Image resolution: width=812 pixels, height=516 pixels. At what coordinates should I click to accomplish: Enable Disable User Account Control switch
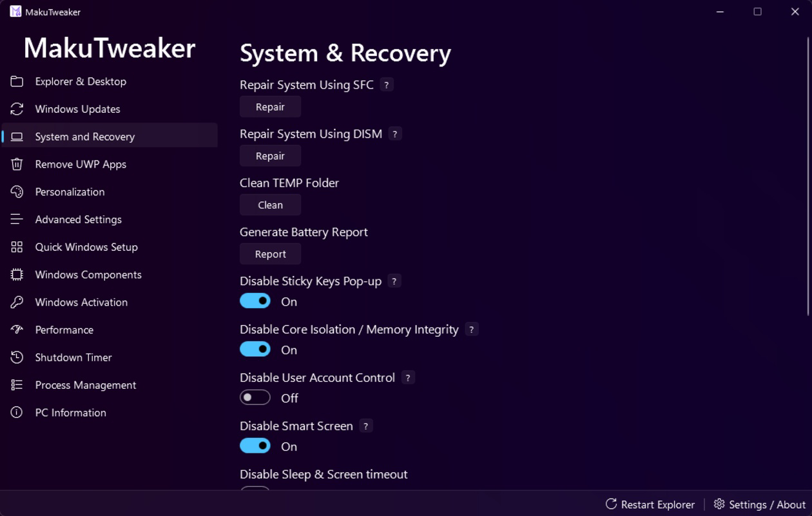[x=255, y=398]
